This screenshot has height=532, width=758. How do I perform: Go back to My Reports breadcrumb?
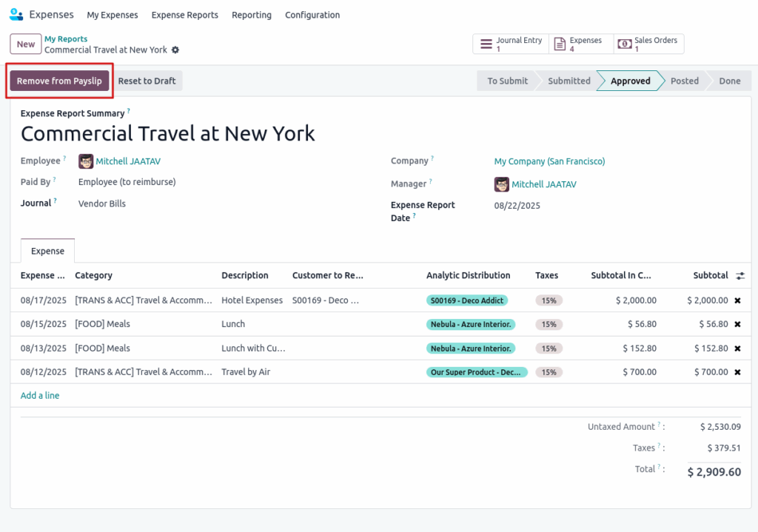tap(66, 39)
